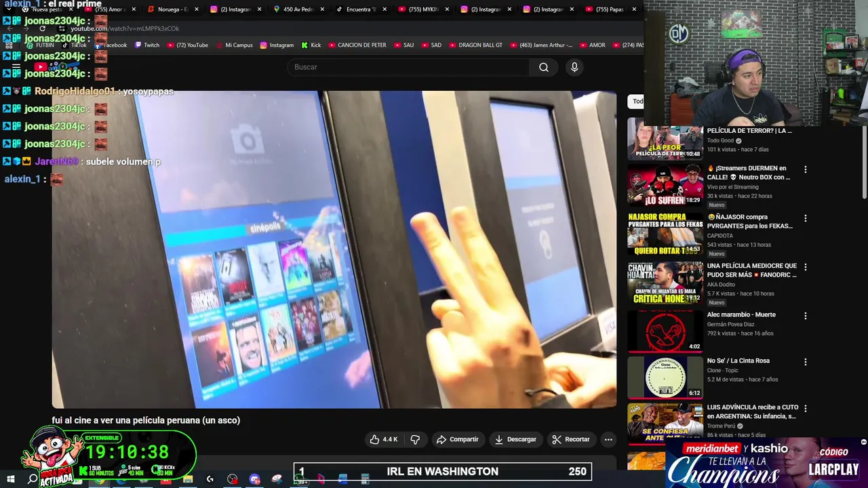Open the Mi Campus bookmark
This screenshot has height=488, width=868.
[234, 45]
